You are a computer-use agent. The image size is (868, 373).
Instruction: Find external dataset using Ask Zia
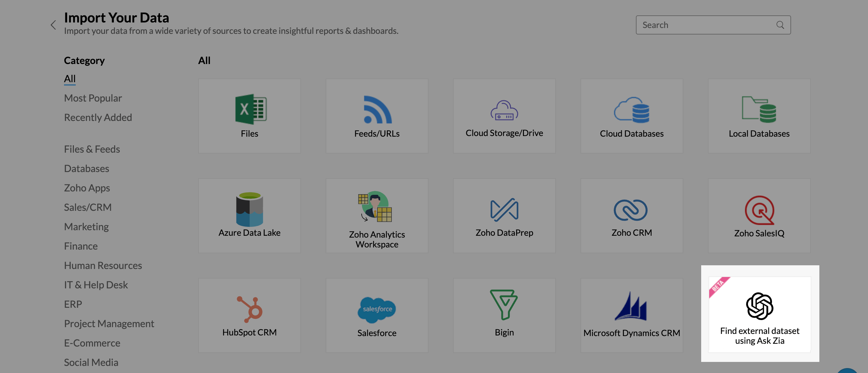tap(760, 315)
